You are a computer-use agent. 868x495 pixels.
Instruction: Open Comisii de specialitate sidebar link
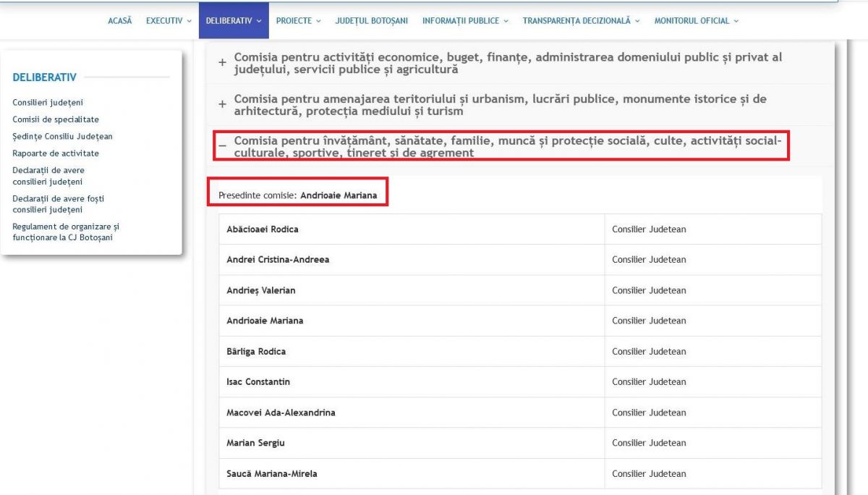pos(56,119)
